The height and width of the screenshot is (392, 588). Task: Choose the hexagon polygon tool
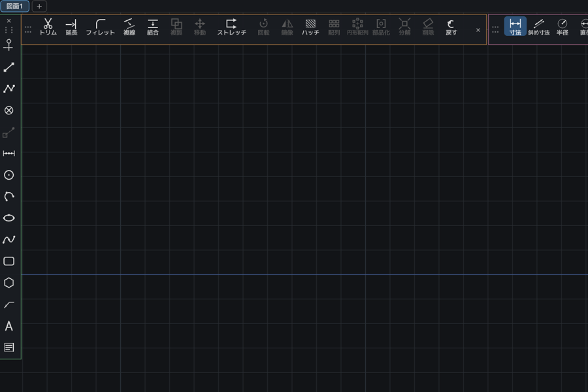8,282
